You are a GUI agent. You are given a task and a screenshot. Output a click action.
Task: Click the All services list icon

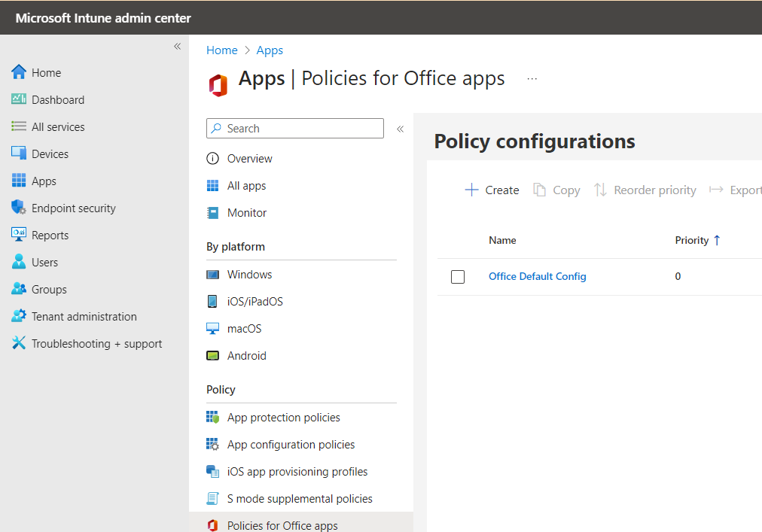click(19, 126)
